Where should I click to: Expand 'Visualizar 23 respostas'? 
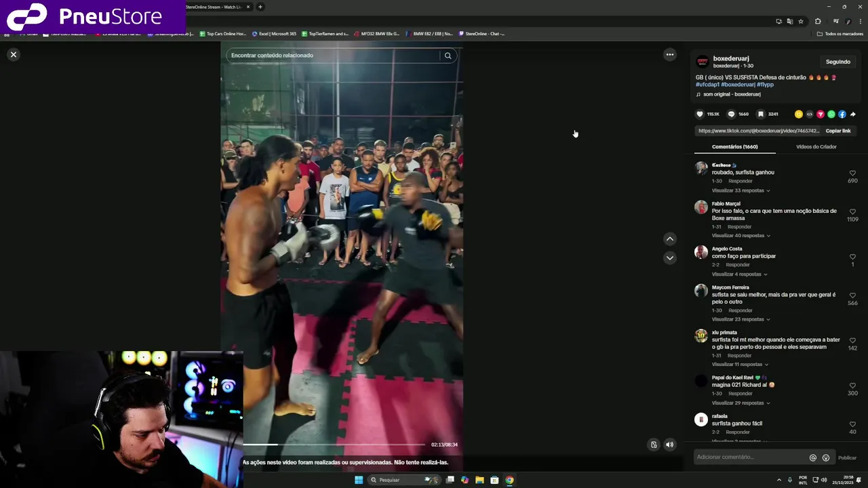[741, 319]
